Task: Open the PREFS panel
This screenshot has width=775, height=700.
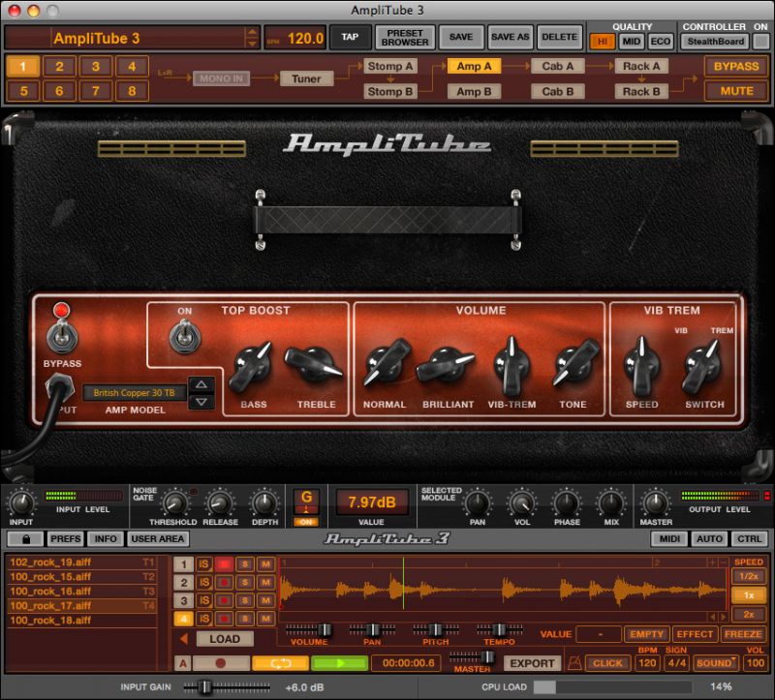Action: point(65,539)
